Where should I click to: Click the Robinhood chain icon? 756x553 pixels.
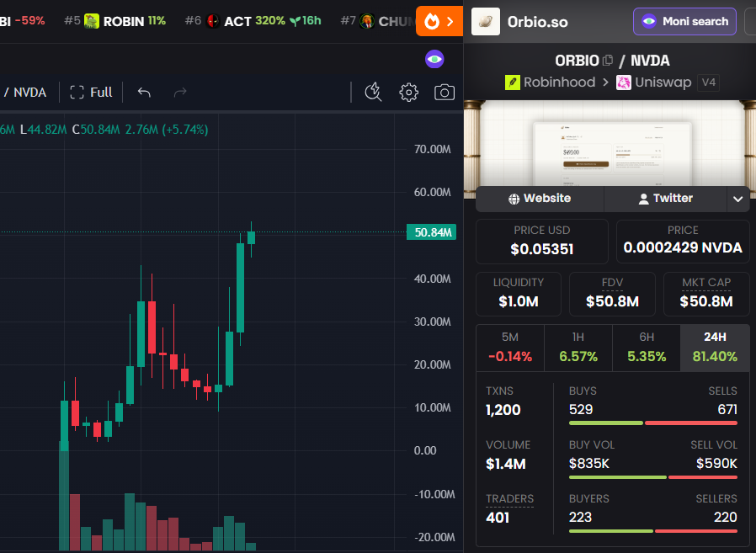click(x=513, y=82)
